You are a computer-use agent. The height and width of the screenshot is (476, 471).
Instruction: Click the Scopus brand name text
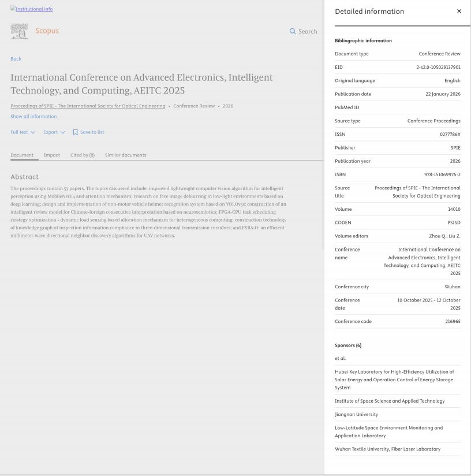click(47, 31)
